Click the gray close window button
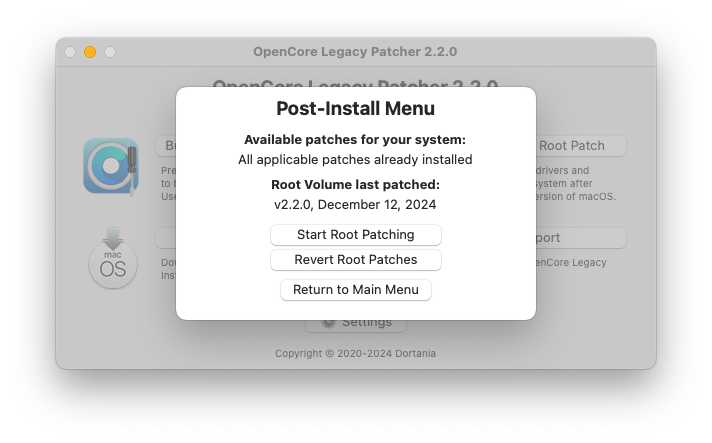The height and width of the screenshot is (443, 712). [70, 52]
